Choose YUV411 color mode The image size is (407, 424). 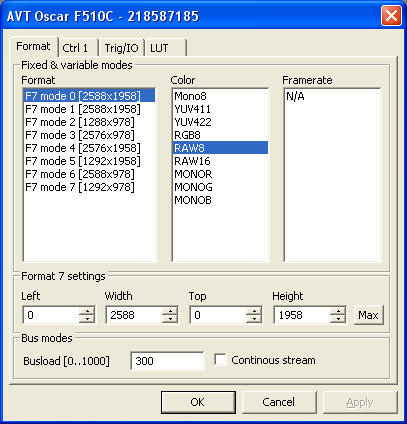click(x=220, y=109)
